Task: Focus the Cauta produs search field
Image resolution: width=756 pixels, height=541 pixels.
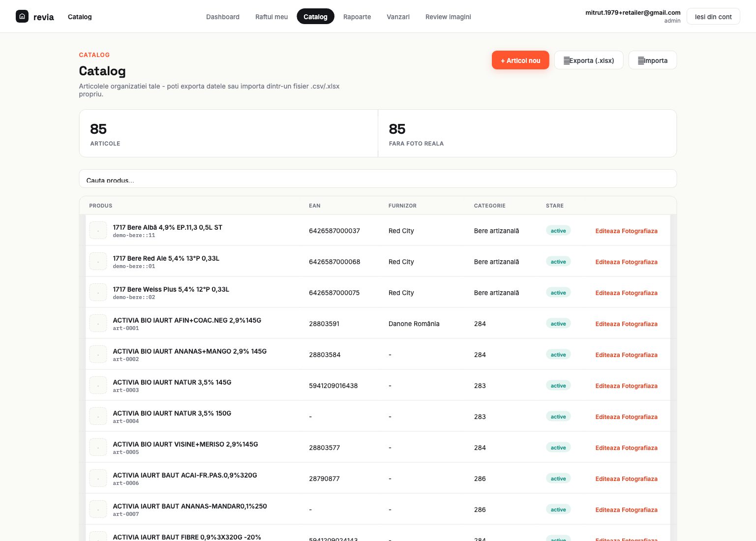Action: [x=378, y=179]
